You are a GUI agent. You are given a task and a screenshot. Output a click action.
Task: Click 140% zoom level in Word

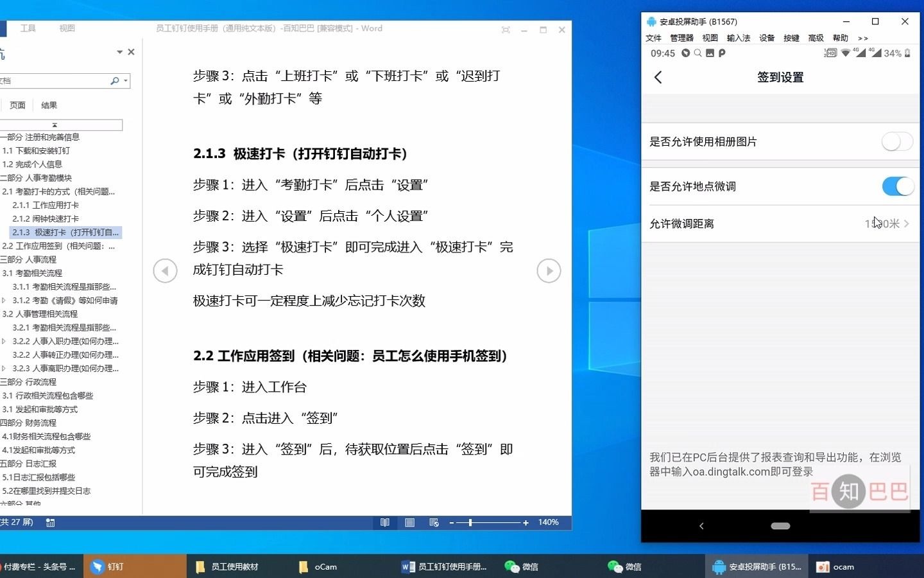[x=548, y=523]
